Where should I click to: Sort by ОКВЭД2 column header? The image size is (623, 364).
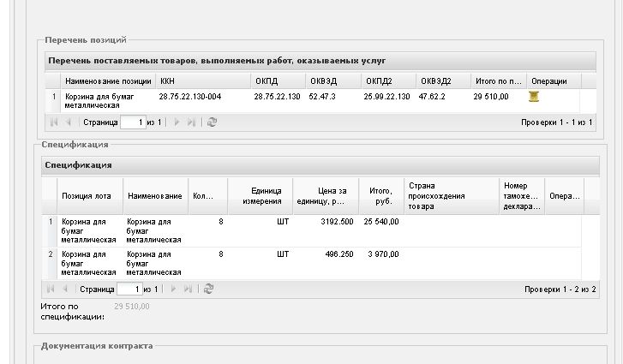pyautogui.click(x=443, y=81)
